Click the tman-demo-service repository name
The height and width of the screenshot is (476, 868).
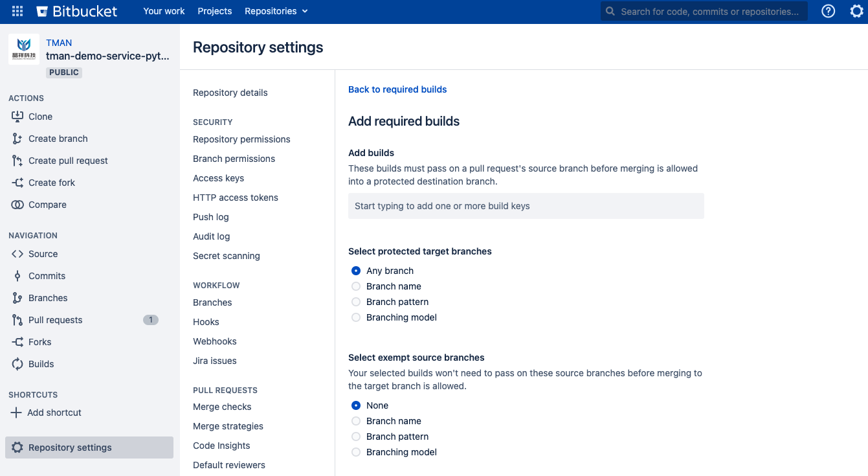[x=107, y=56]
